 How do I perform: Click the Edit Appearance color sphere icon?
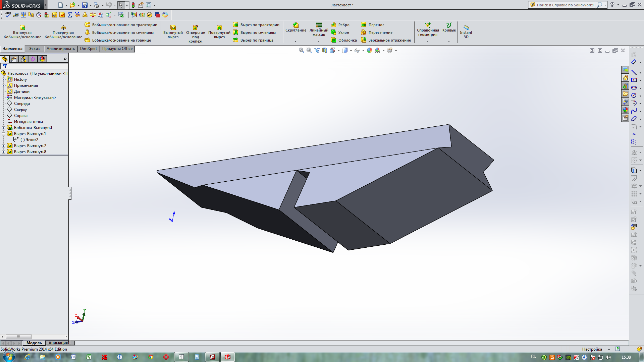pos(369,50)
